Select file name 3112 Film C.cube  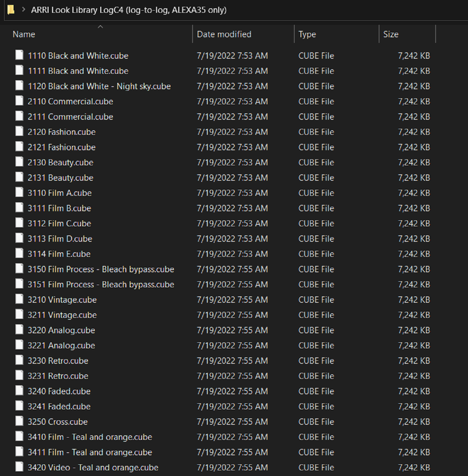click(60, 224)
